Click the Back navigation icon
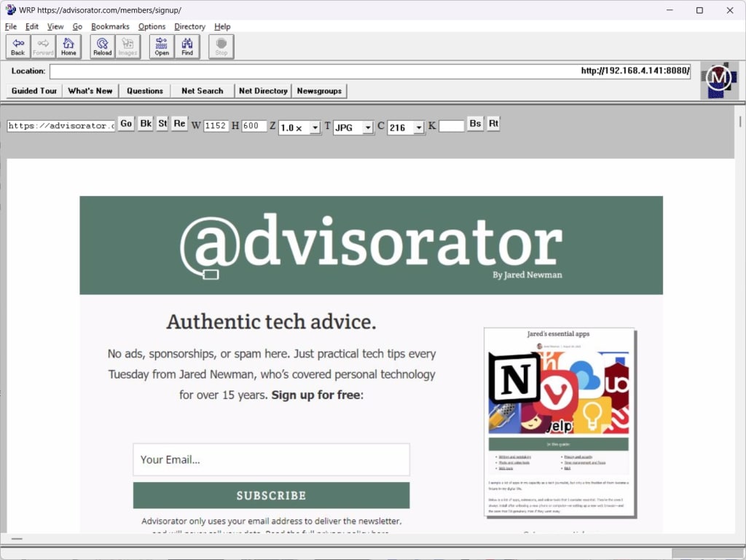Screen dimensions: 746x560 pos(17,46)
